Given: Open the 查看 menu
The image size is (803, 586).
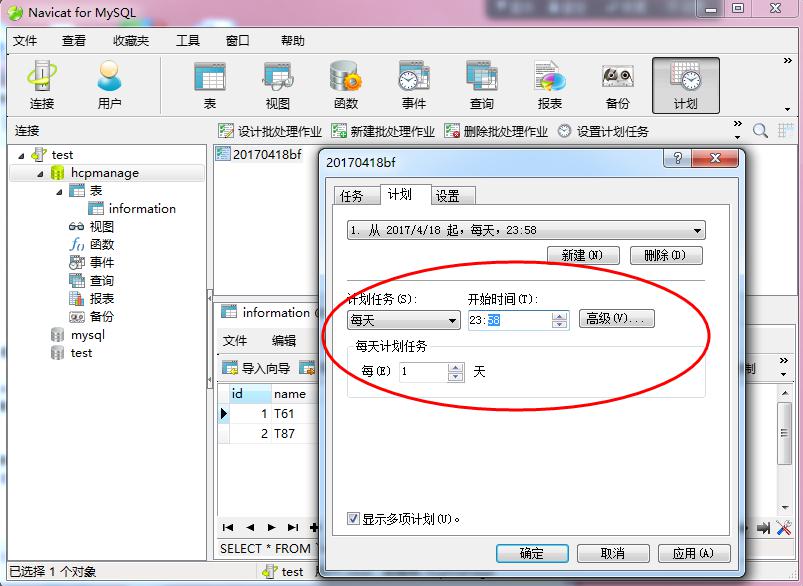Looking at the screenshot, I should (x=74, y=40).
